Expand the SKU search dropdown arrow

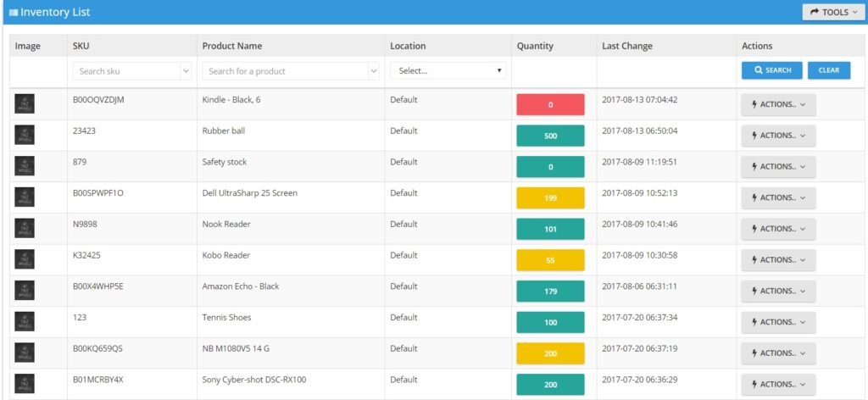(x=186, y=71)
